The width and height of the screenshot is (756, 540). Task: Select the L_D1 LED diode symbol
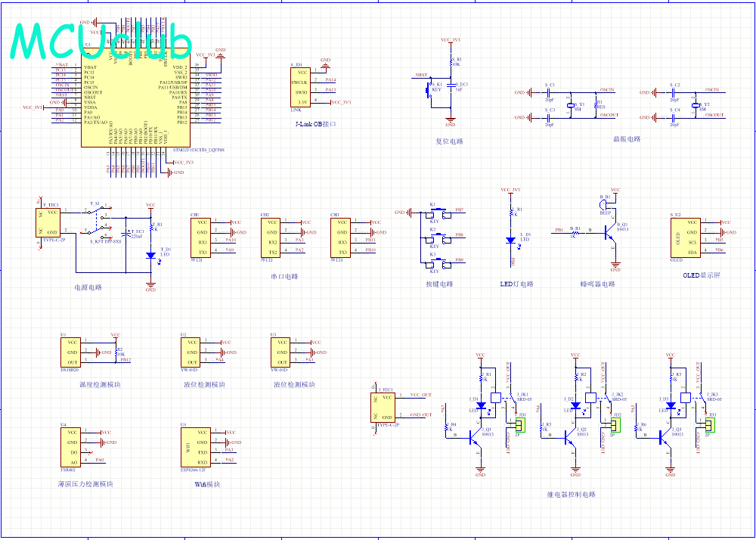pyautogui.click(x=510, y=240)
